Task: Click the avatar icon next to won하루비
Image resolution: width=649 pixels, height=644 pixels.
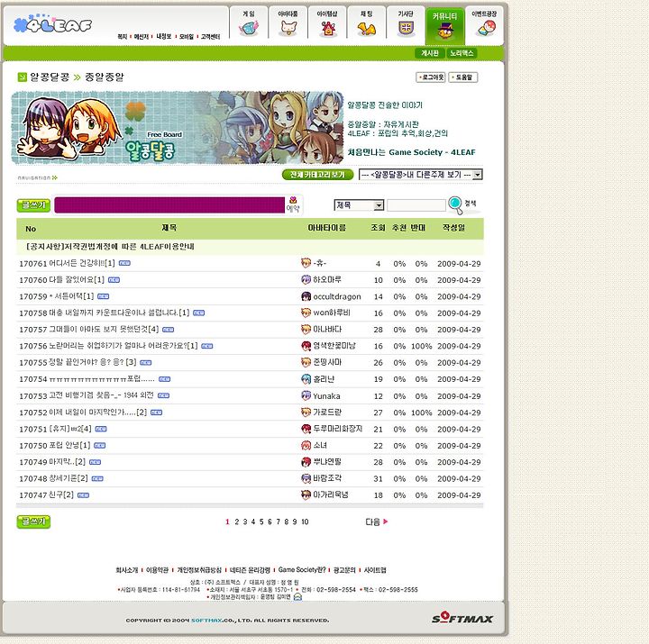Action: (x=306, y=313)
